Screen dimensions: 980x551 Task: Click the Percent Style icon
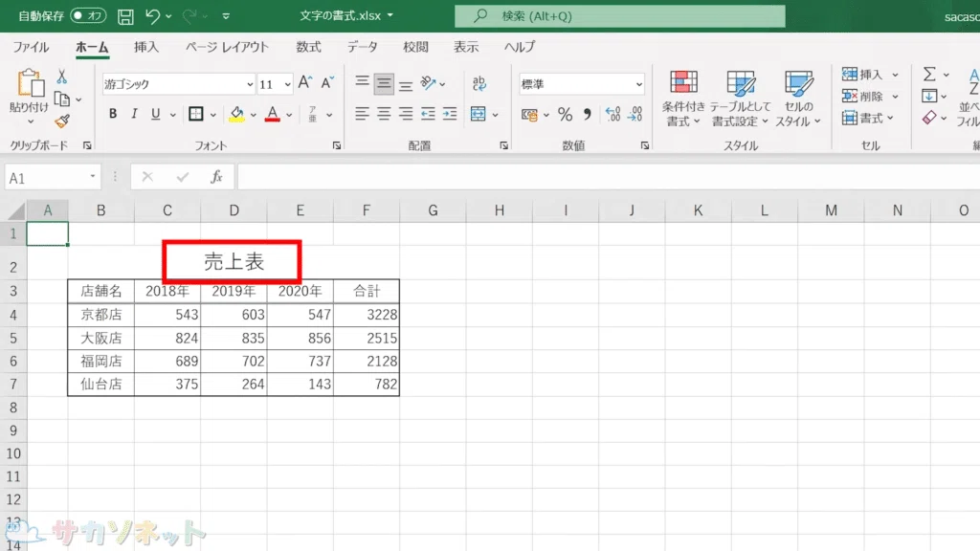[x=565, y=115]
